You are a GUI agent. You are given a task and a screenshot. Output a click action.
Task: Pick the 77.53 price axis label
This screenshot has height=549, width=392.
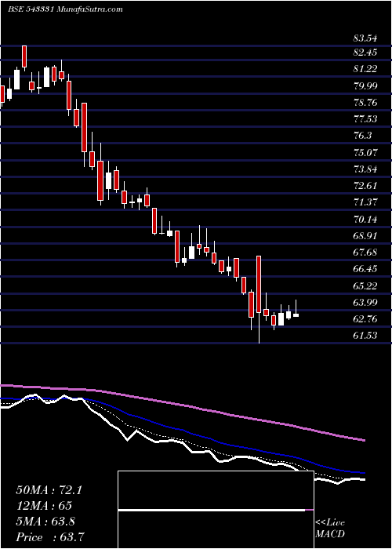click(365, 119)
